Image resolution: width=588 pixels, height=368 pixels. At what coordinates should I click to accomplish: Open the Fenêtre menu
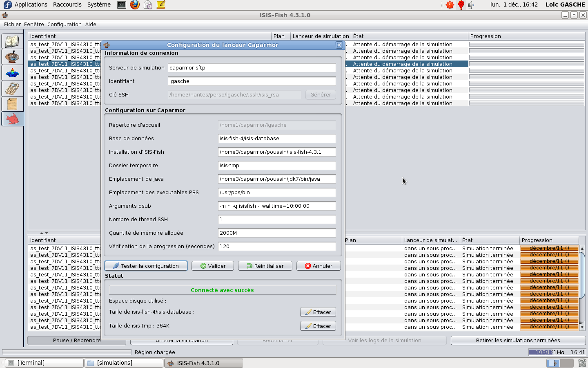coord(34,25)
